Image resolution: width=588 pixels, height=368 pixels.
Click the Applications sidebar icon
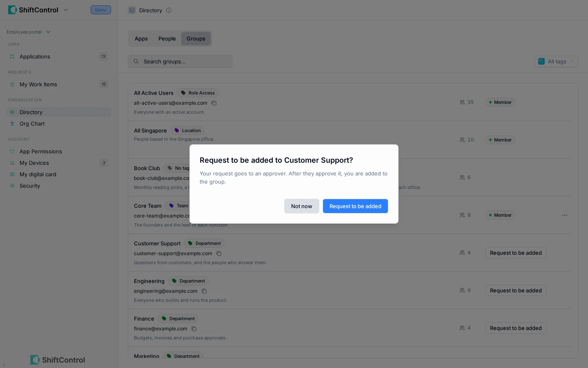tap(12, 56)
